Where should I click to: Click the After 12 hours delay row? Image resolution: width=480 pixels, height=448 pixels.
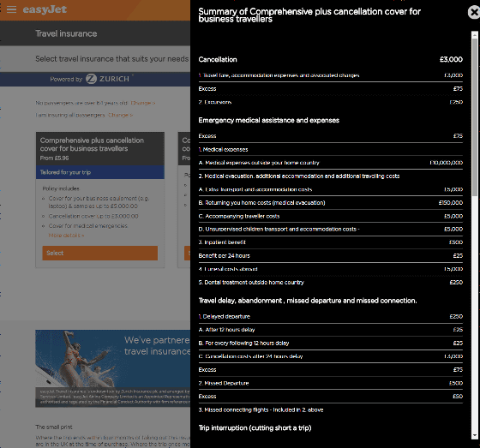[x=331, y=330]
